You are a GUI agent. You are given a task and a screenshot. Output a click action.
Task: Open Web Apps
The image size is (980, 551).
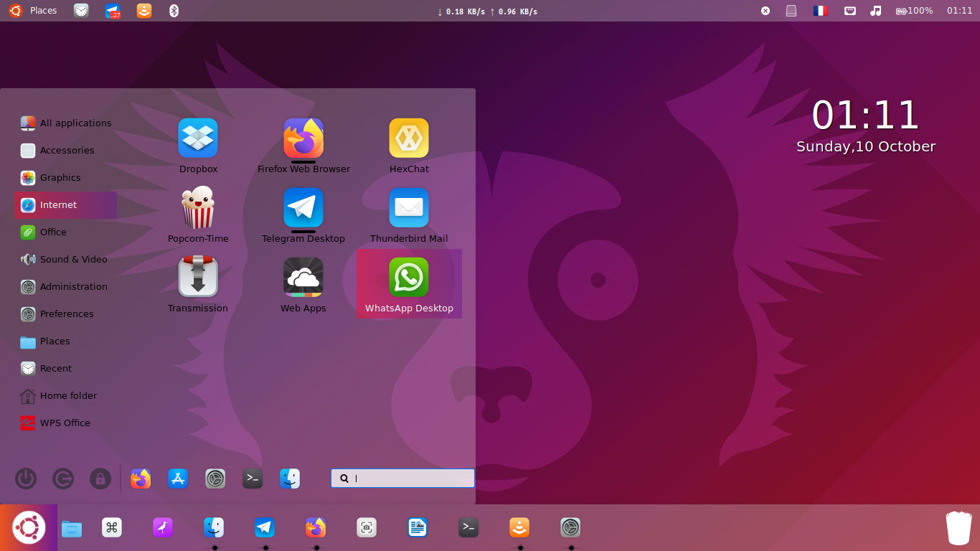pyautogui.click(x=303, y=285)
